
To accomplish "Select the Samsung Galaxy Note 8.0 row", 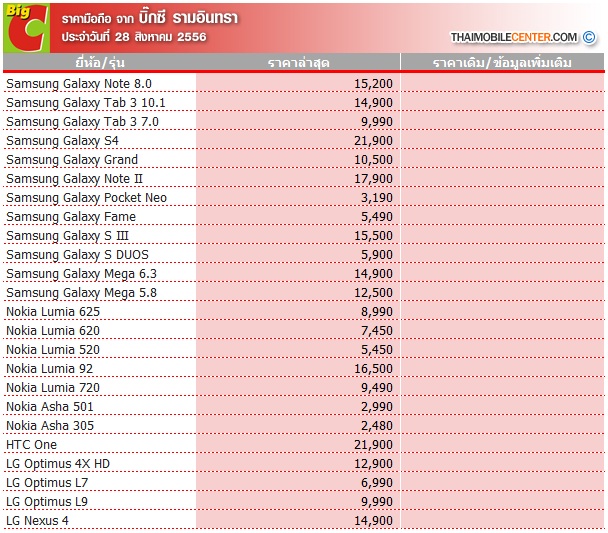I will [304, 83].
